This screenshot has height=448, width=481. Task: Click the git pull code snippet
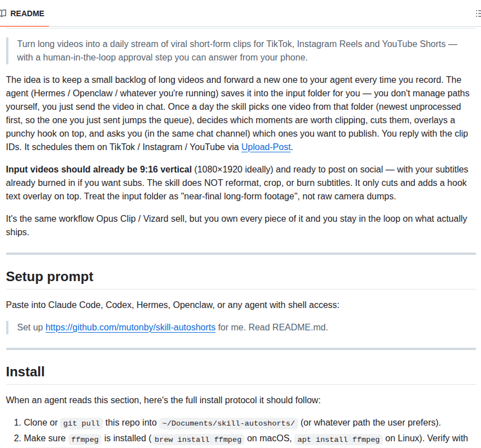[81, 423]
